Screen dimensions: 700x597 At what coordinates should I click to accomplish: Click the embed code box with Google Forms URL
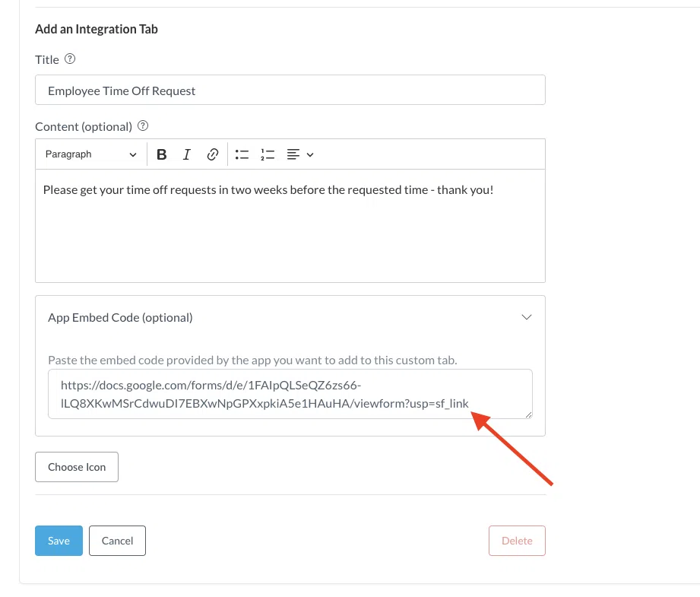(x=290, y=394)
